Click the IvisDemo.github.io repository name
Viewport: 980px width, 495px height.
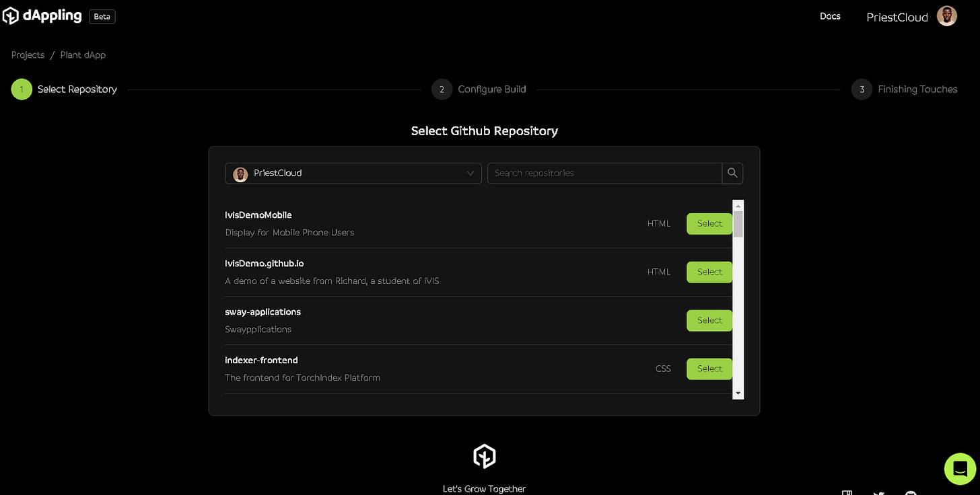[265, 264]
